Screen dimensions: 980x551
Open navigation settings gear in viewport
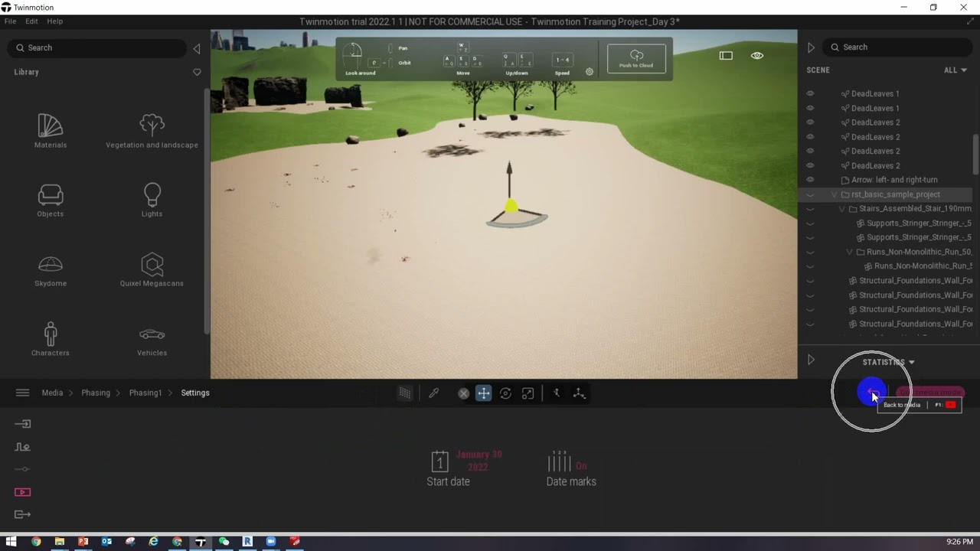click(590, 72)
